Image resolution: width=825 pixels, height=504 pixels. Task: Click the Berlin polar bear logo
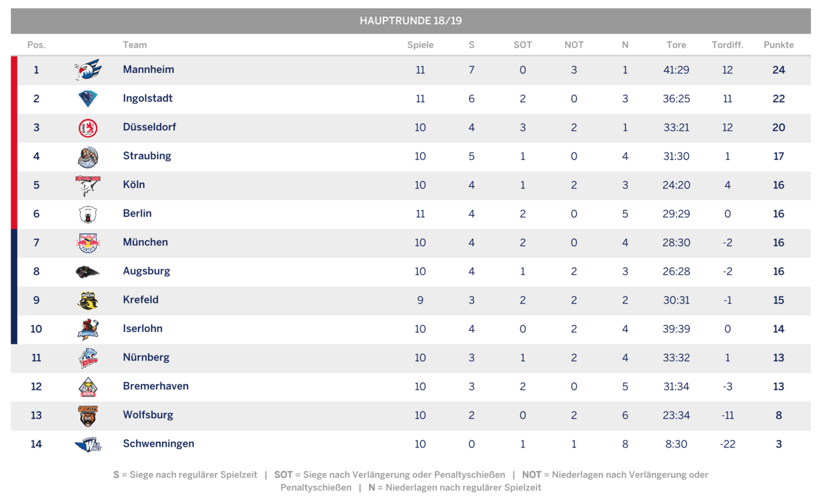pos(88,214)
